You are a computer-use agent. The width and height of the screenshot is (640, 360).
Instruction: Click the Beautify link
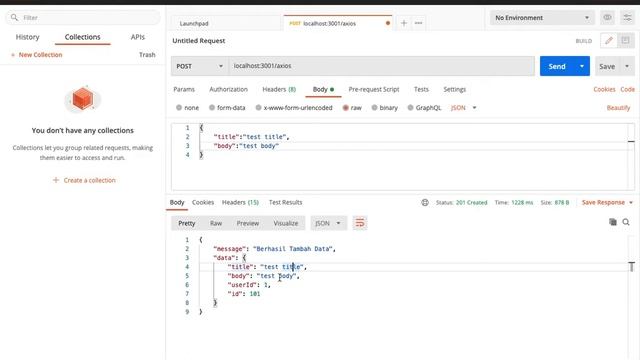(618, 108)
